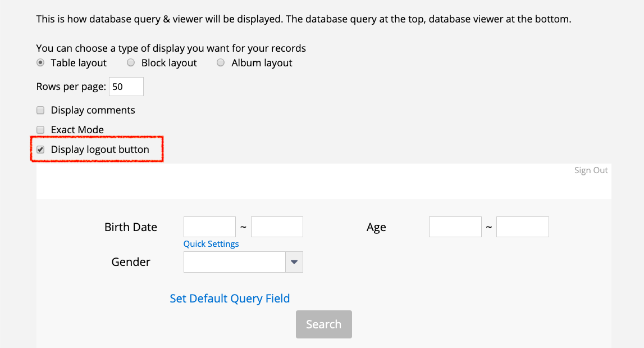The height and width of the screenshot is (348, 644).
Task: Uncheck Display logout button checkbox
Action: coord(40,150)
